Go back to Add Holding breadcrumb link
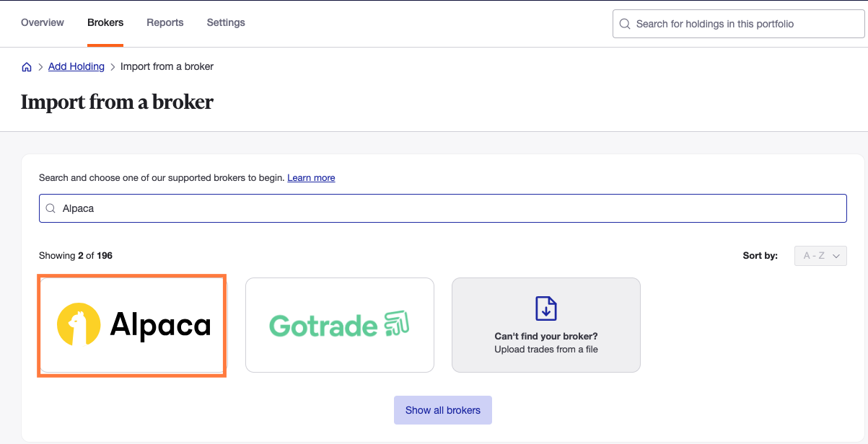 (76, 66)
